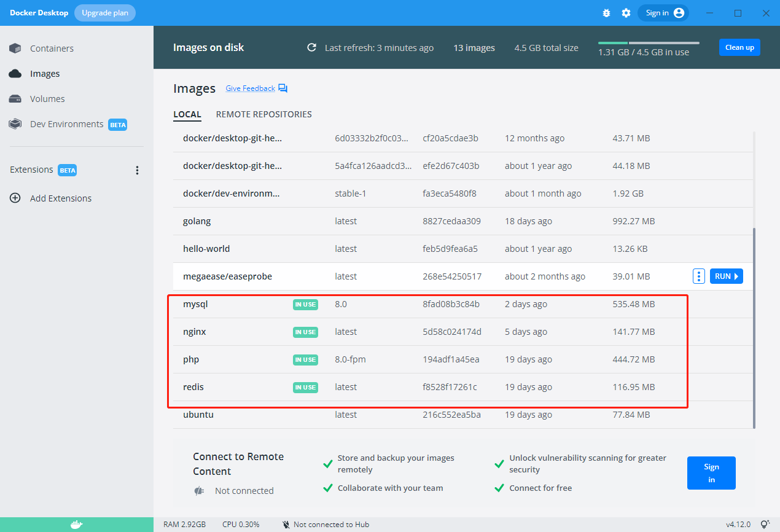Viewport: 780px width, 532px height.
Task: Select Images in the sidebar
Action: coord(45,74)
